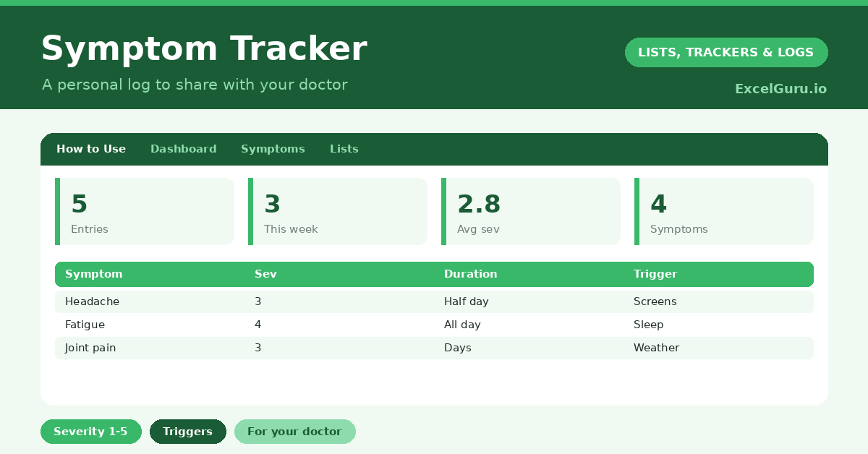Select the Weather trigger cell
The width and height of the screenshot is (868, 454).
click(x=656, y=348)
